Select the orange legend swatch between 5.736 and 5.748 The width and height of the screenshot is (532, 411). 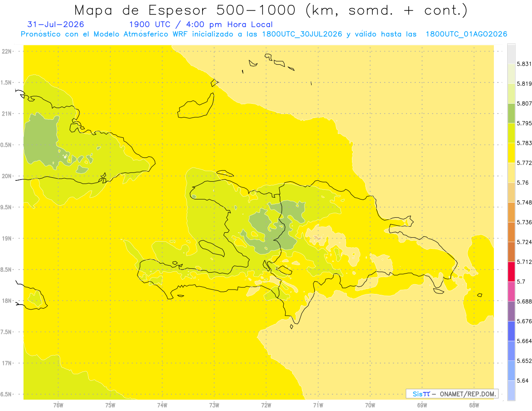click(511, 212)
